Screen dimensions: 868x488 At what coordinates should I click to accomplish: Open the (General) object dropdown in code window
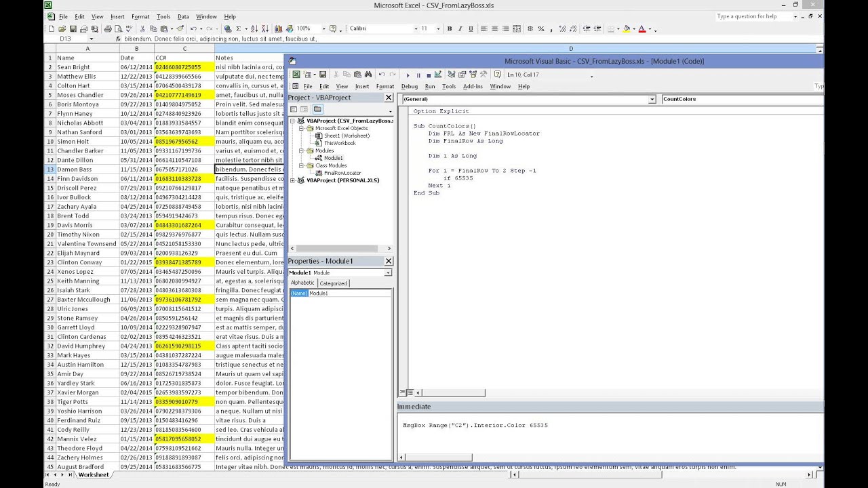pyautogui.click(x=652, y=99)
